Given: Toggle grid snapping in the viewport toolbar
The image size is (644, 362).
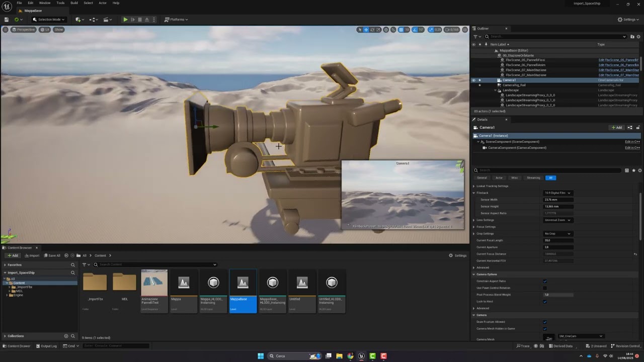Looking at the screenshot, I should [x=401, y=30].
